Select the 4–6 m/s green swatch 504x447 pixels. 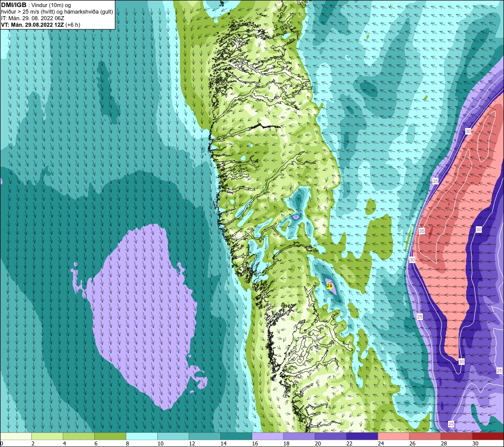tap(79, 436)
